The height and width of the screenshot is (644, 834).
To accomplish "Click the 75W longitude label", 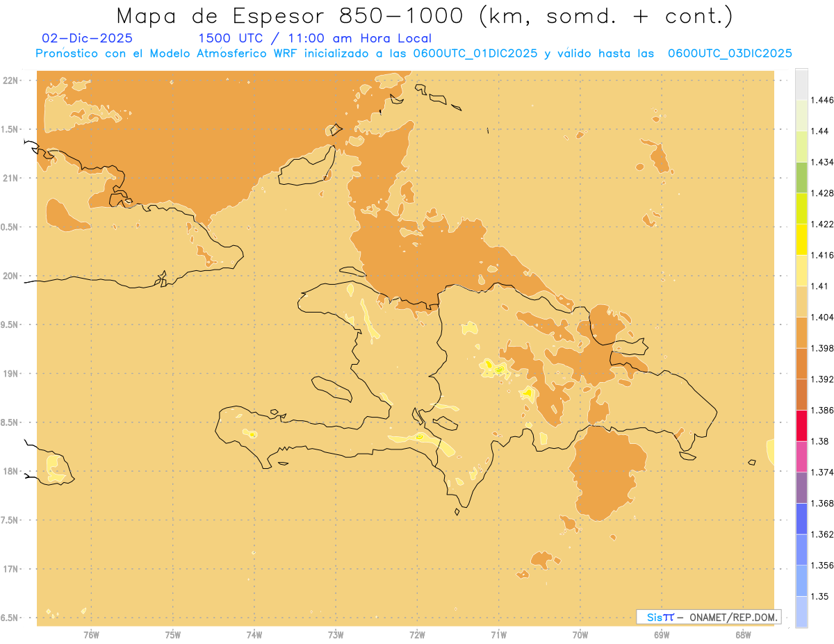I will tap(173, 635).
